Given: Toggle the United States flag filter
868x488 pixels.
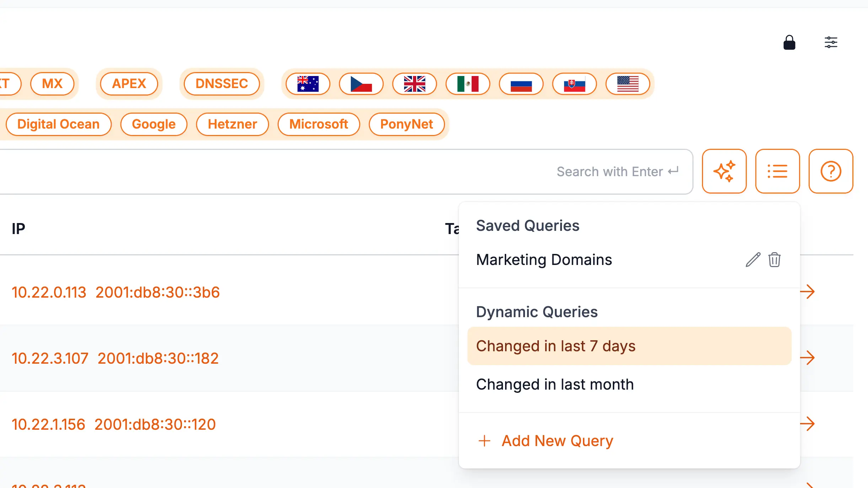Looking at the screenshot, I should coord(628,84).
